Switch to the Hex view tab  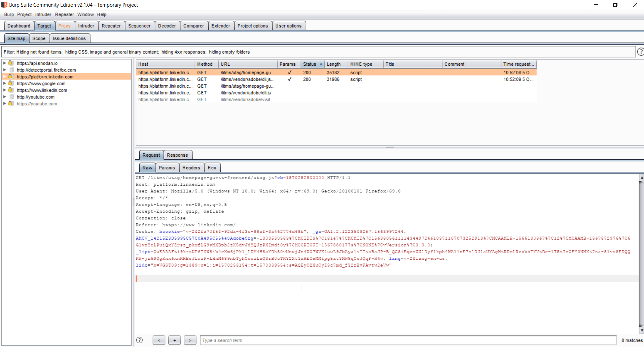click(212, 167)
